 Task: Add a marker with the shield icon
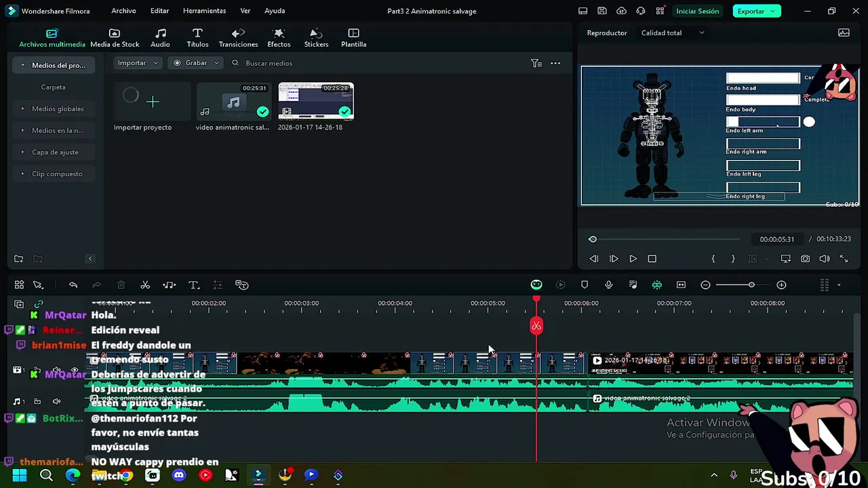tap(585, 285)
